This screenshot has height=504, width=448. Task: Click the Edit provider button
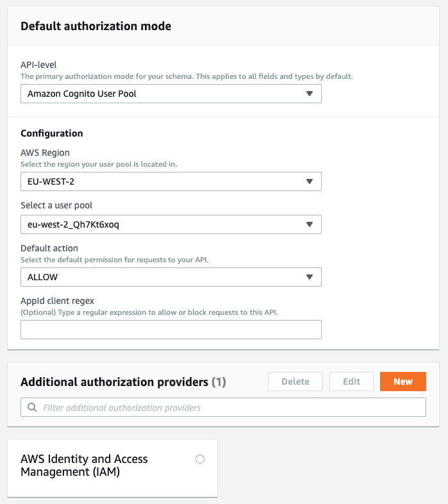click(x=351, y=382)
